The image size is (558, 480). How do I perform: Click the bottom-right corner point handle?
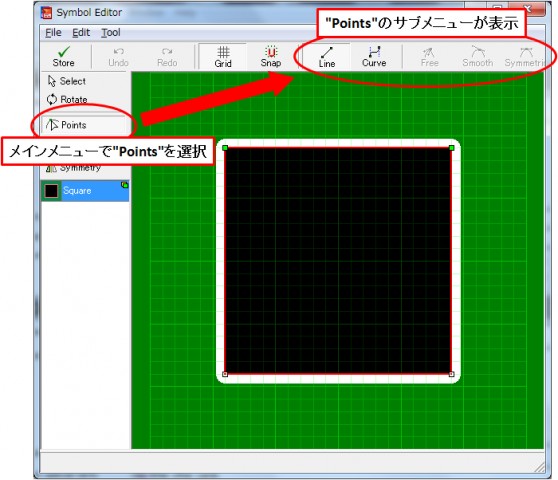click(x=452, y=374)
